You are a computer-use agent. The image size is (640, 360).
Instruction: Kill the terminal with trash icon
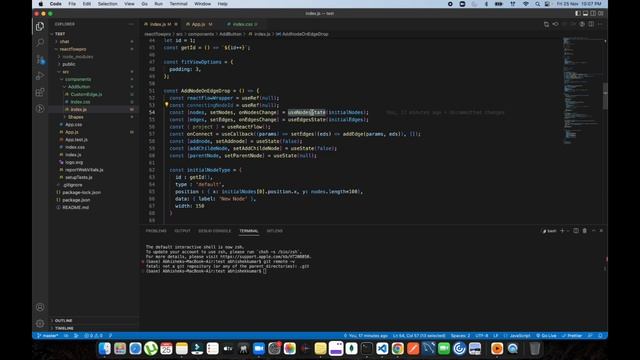tap(584, 231)
